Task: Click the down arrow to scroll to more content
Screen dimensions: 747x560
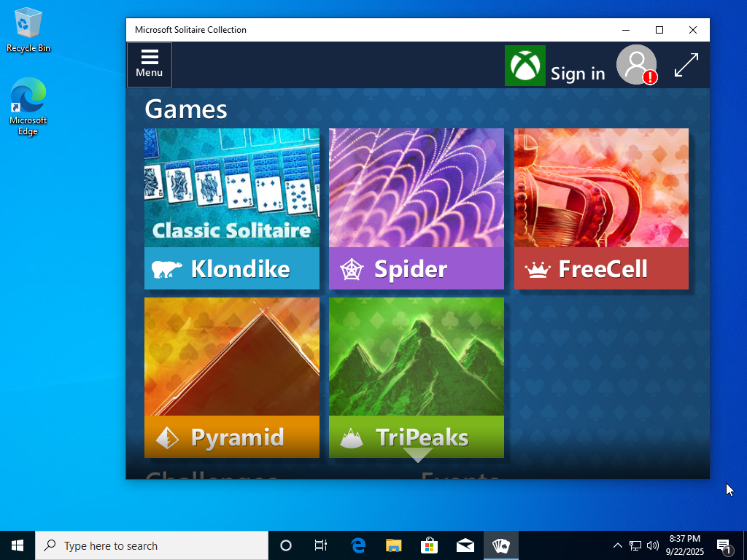Action: (417, 456)
